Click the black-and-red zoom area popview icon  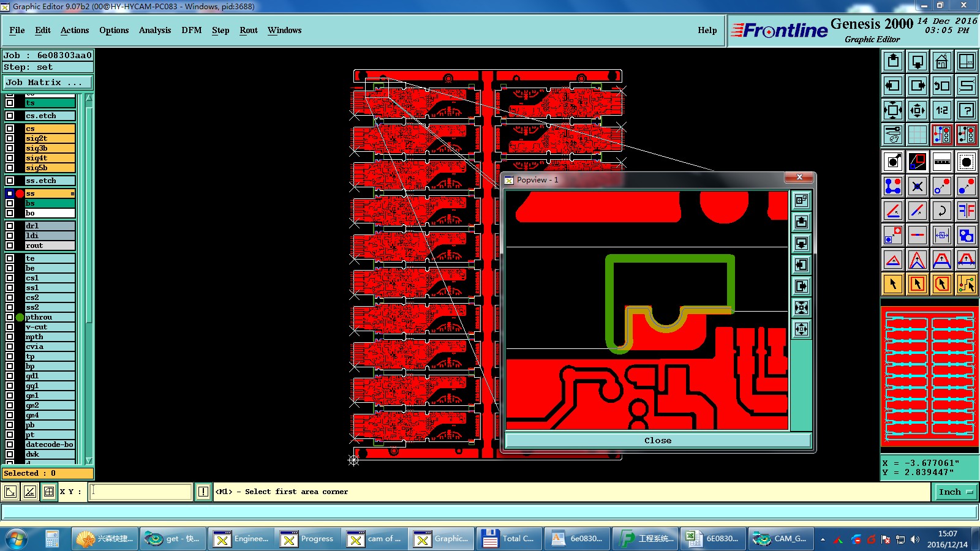[918, 162]
